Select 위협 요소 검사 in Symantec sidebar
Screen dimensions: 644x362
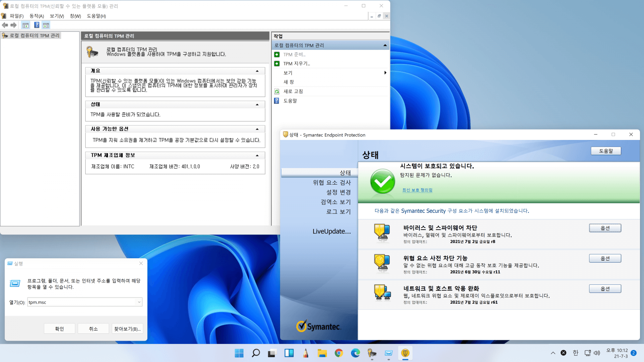332,183
